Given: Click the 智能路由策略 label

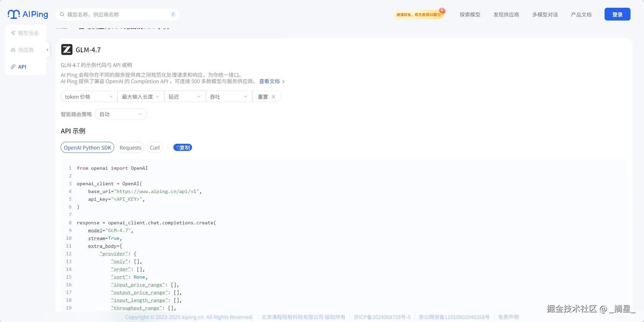Looking at the screenshot, I should (x=76, y=114).
